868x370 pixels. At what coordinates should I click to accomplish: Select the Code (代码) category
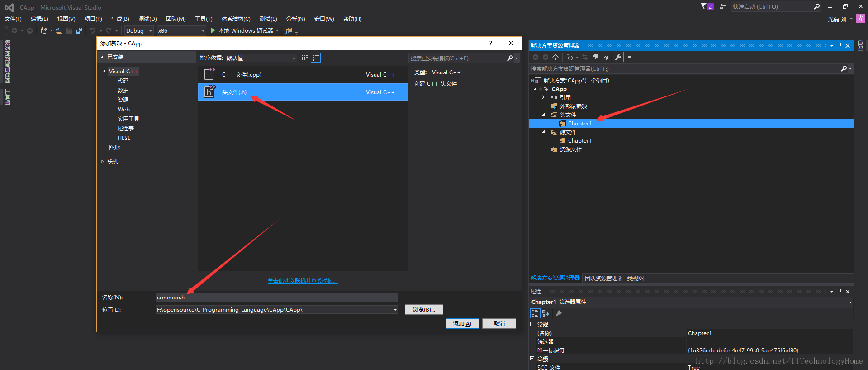[x=123, y=81]
